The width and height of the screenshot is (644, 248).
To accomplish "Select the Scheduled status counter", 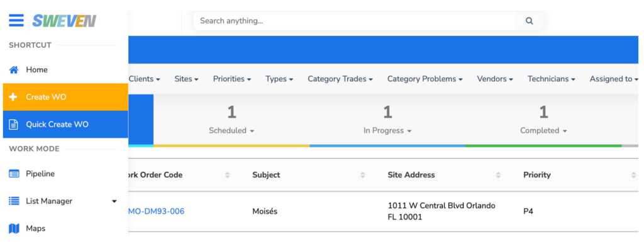I will (x=231, y=120).
